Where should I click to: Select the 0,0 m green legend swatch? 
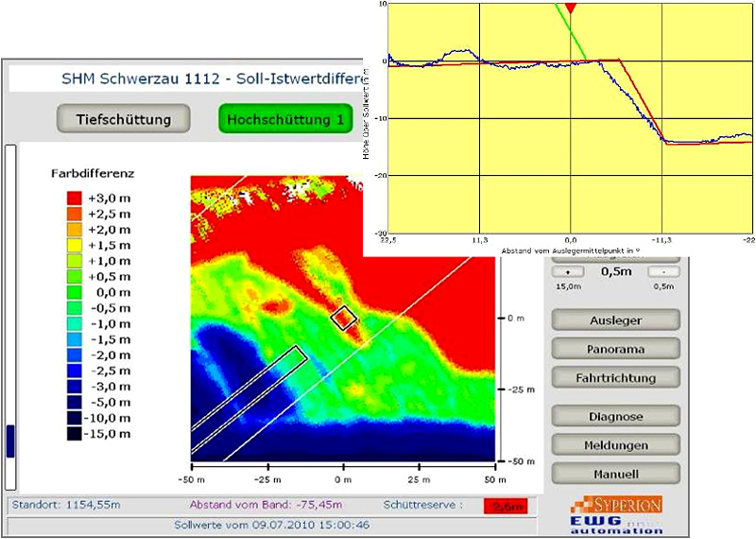(x=73, y=292)
